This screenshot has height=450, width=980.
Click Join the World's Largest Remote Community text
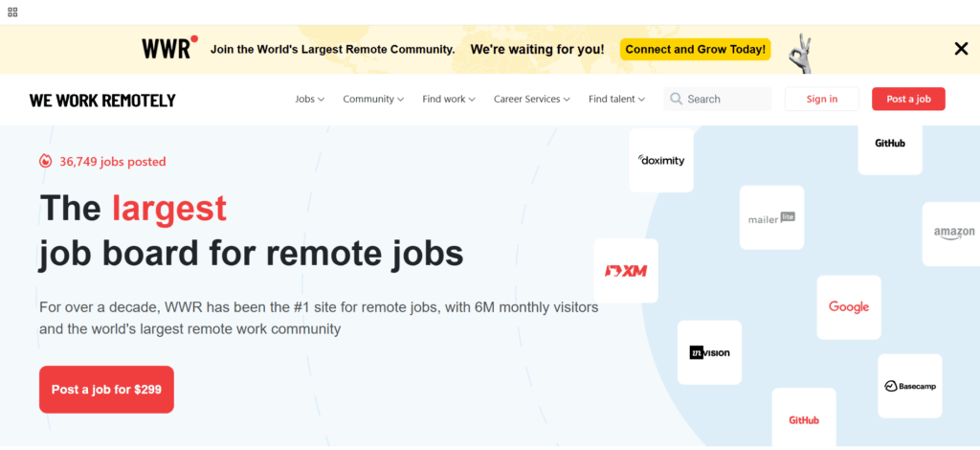coord(332,50)
